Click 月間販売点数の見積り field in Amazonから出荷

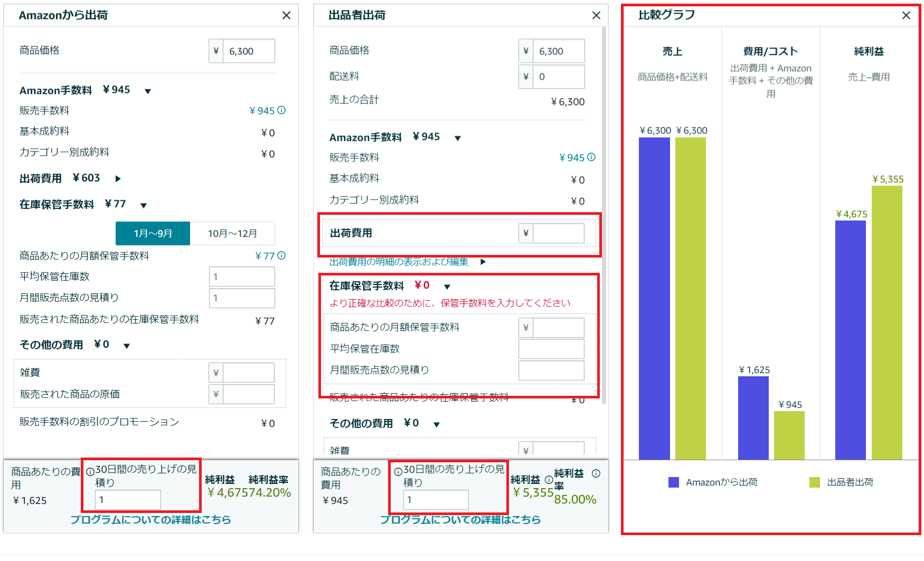click(x=242, y=298)
